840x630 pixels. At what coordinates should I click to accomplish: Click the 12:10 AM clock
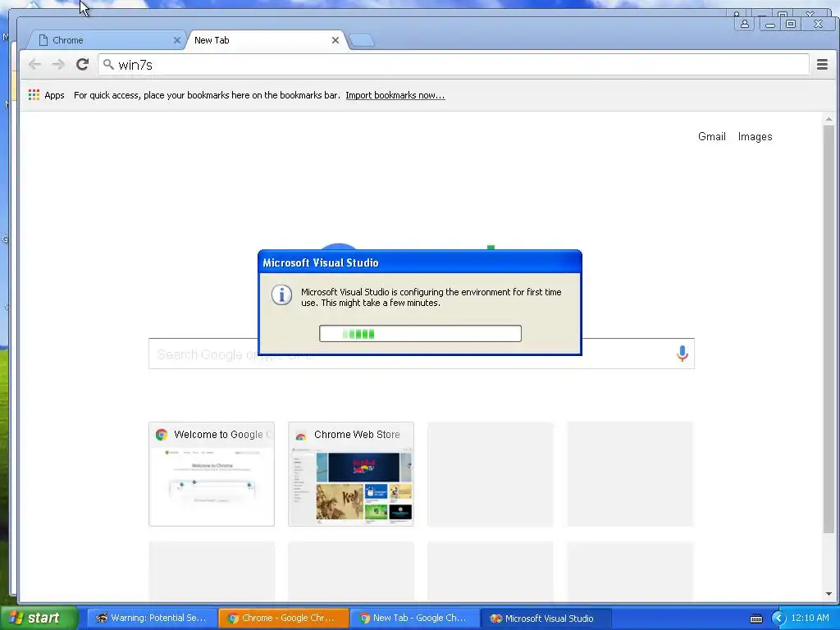coord(810,619)
